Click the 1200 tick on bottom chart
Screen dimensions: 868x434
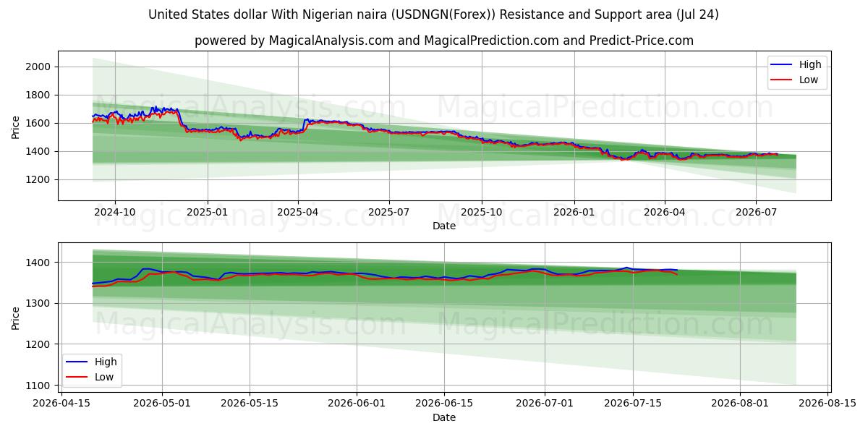(39, 344)
